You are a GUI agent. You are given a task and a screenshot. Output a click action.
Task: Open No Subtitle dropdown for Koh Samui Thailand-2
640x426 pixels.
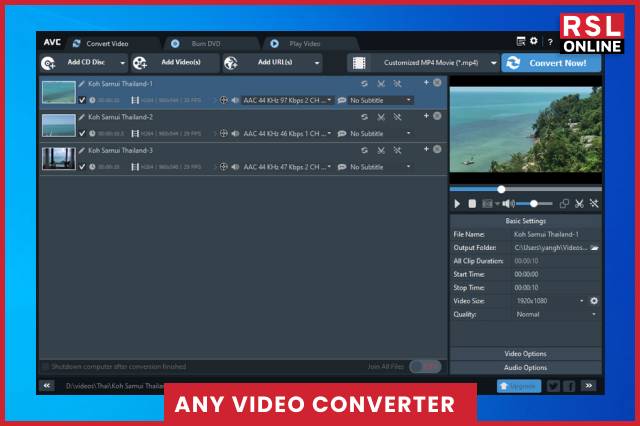pyautogui.click(x=380, y=133)
